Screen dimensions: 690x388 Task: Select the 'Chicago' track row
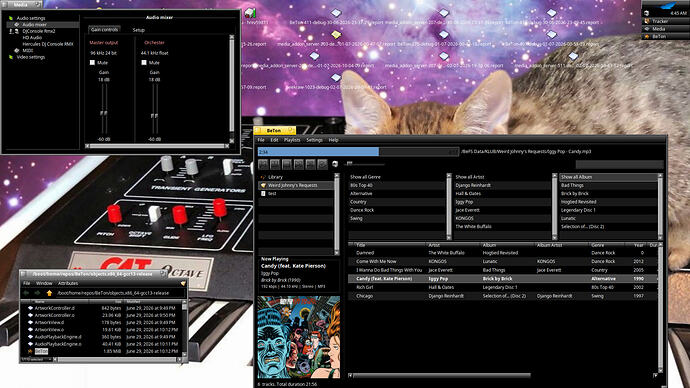pos(503,296)
